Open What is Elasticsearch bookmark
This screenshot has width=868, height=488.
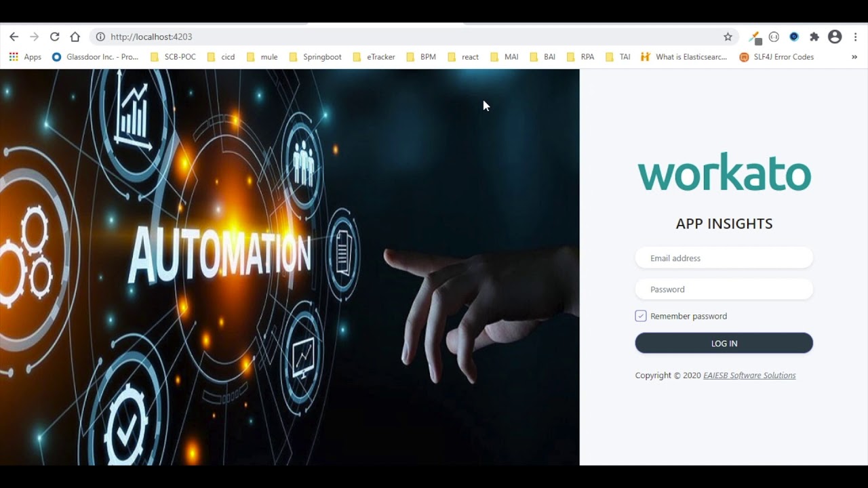(684, 57)
